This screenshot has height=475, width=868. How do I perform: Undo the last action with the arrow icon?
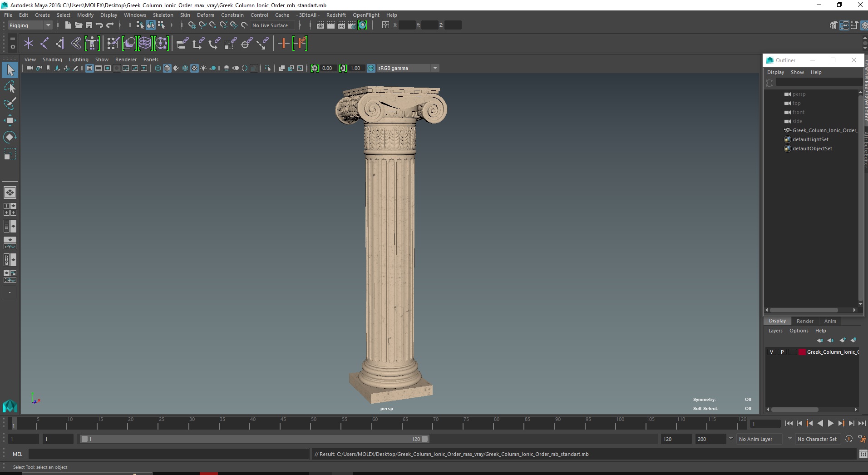(x=99, y=25)
